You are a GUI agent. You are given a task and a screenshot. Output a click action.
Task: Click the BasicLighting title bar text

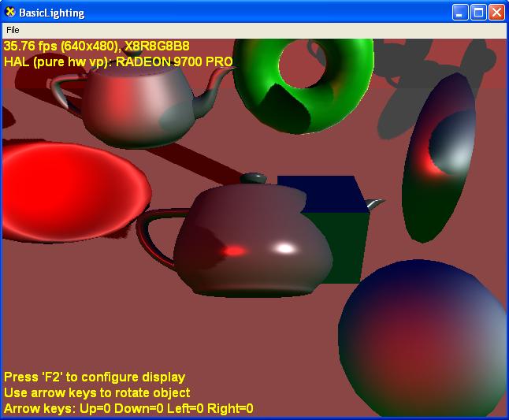tap(51, 13)
